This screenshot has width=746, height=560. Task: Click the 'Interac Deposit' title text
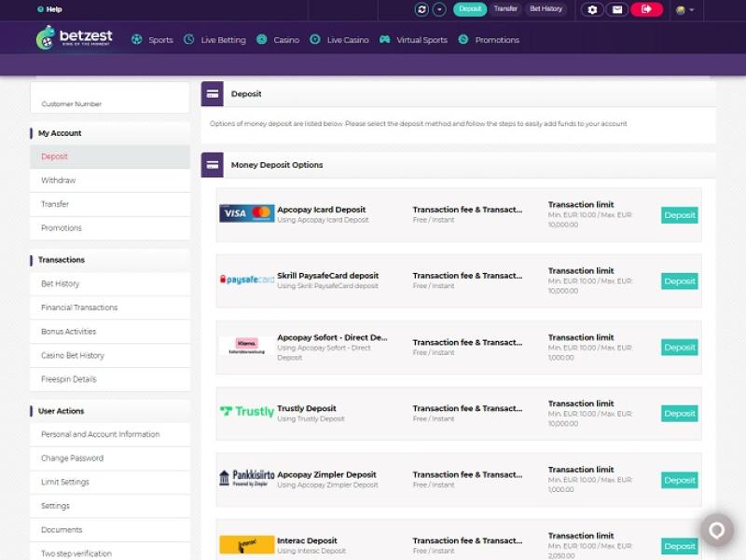[307, 540]
